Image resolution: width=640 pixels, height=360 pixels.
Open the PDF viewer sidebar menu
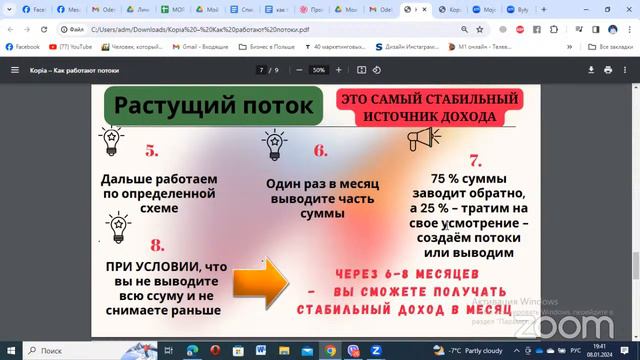pyautogui.click(x=15, y=70)
